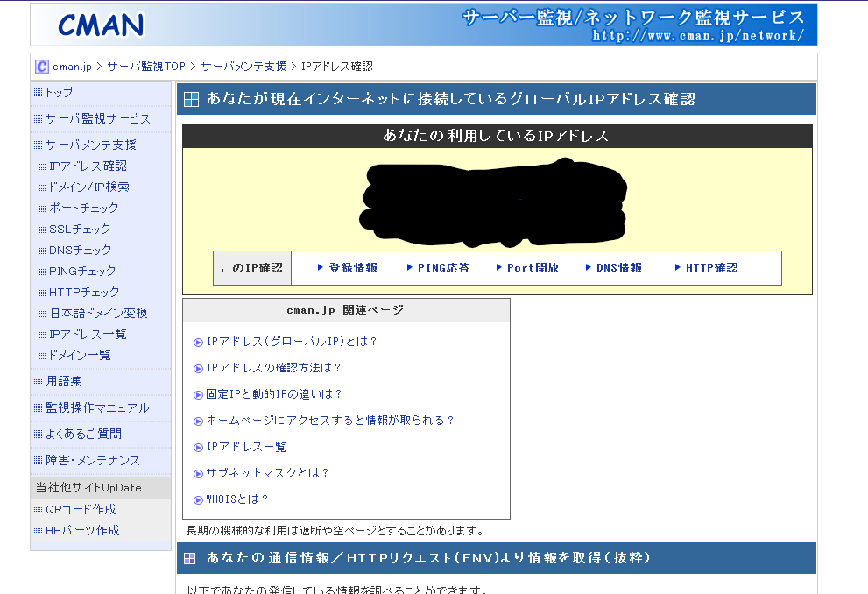The width and height of the screenshot is (868, 594).
Task: Click cman.jp 関連ページ box header
Action: click(x=346, y=310)
